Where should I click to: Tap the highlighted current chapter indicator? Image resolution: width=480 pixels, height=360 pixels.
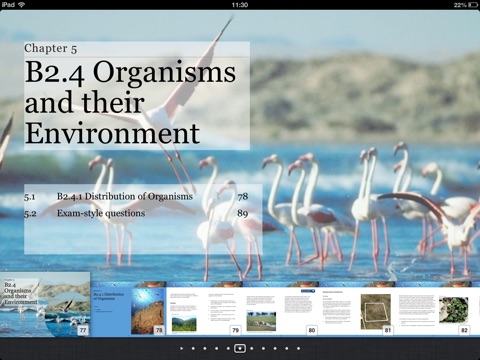(240, 348)
